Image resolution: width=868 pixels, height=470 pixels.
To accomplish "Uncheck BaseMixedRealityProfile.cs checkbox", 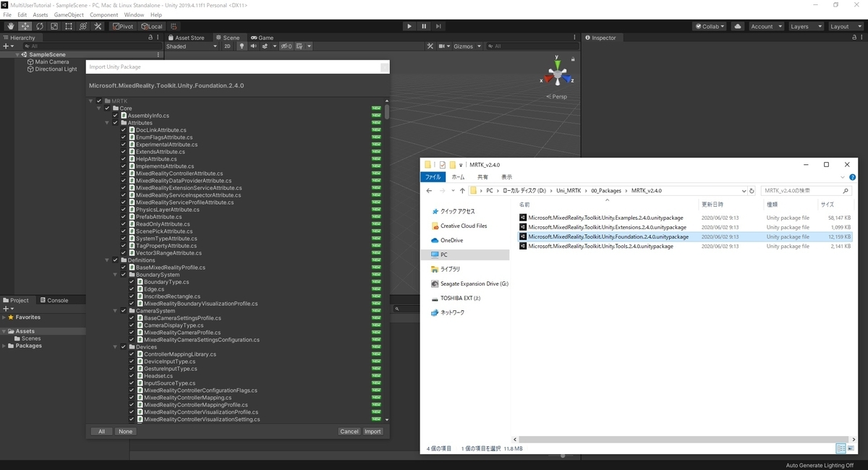I will pos(124,268).
